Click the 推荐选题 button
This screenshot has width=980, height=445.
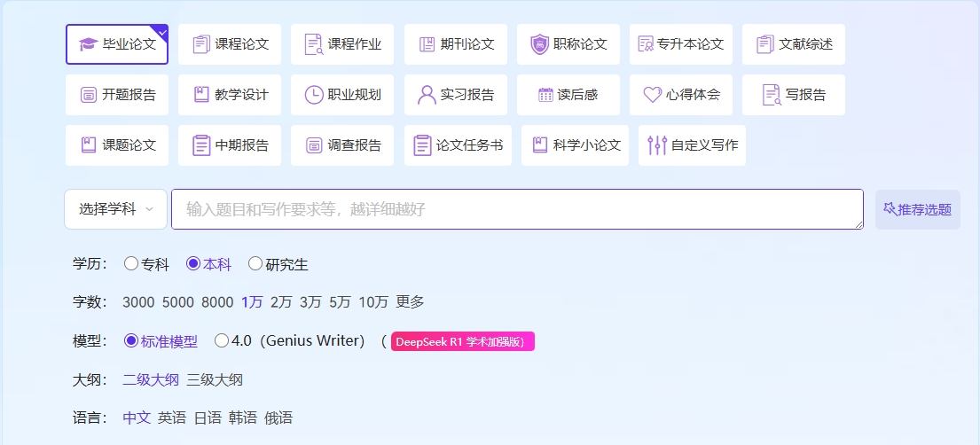click(917, 209)
